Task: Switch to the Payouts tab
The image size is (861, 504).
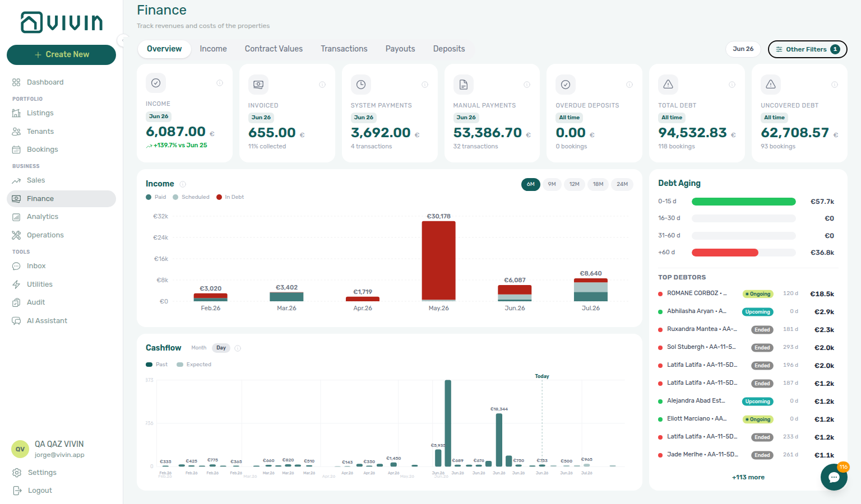Action: point(400,49)
